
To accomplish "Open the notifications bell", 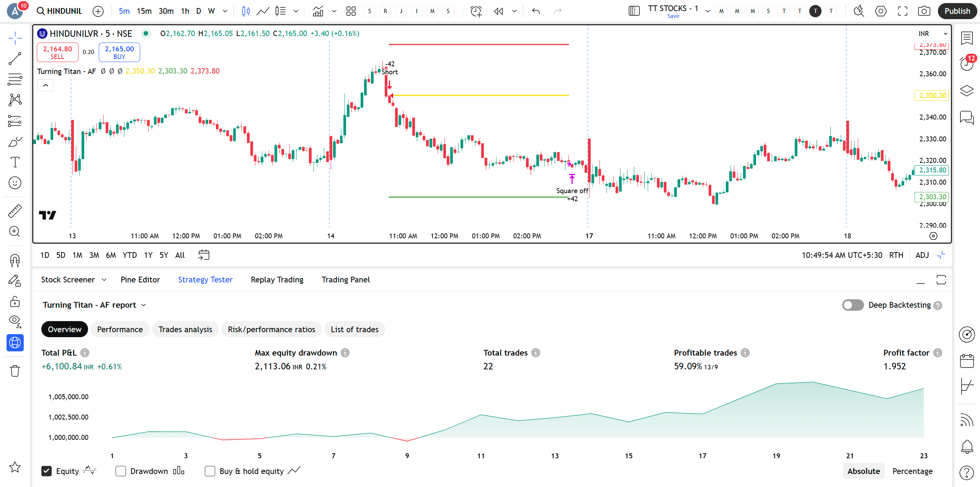I will [x=967, y=446].
